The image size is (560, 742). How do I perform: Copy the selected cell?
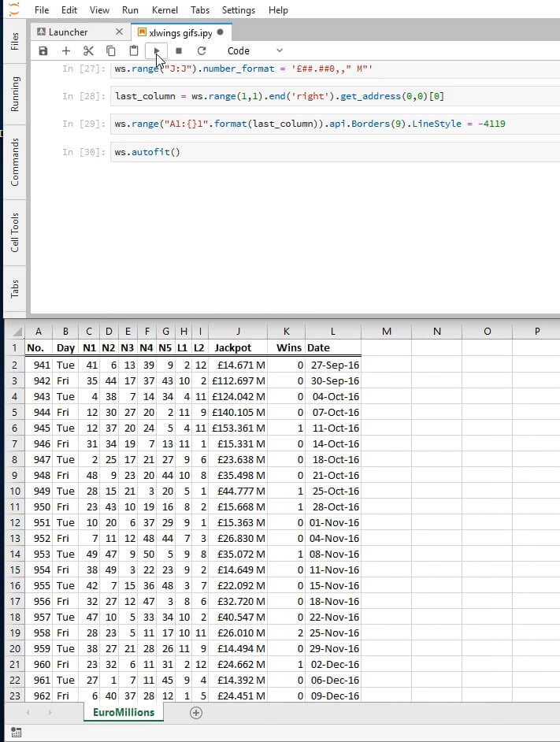point(111,50)
